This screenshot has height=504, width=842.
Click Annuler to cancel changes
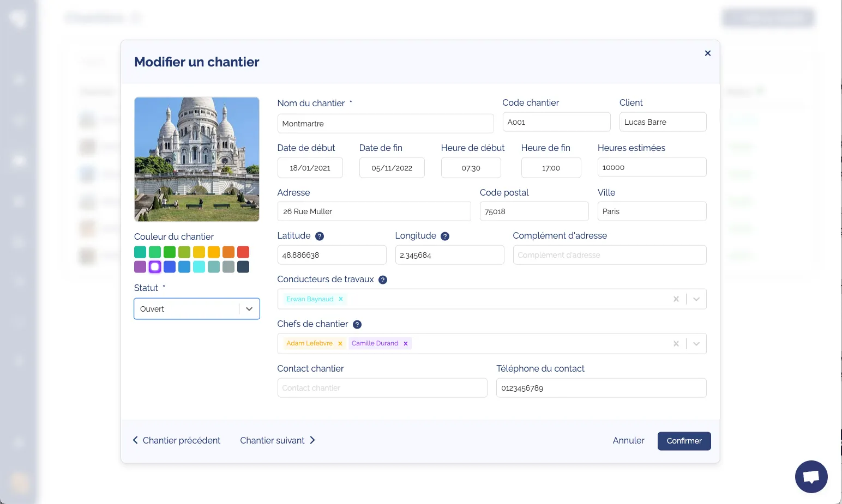click(628, 440)
